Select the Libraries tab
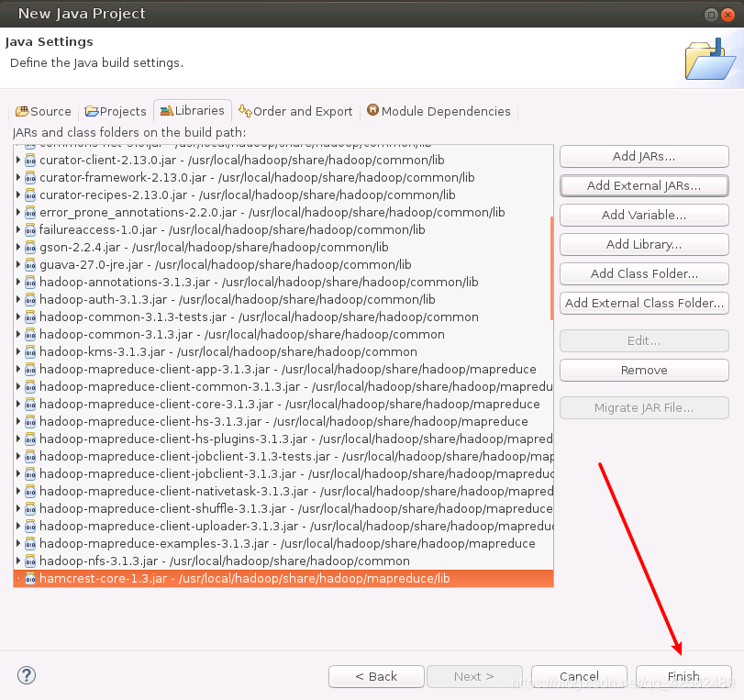Image resolution: width=744 pixels, height=700 pixels. tap(193, 111)
